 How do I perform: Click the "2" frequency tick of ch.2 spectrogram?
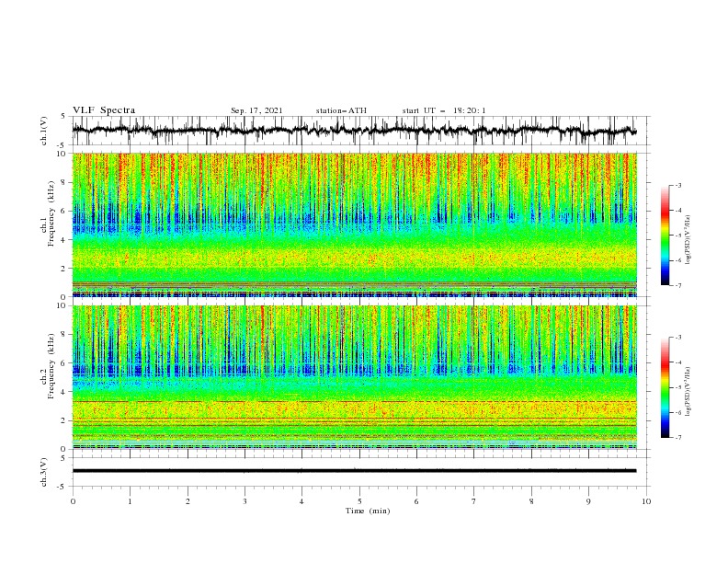pyautogui.click(x=64, y=420)
